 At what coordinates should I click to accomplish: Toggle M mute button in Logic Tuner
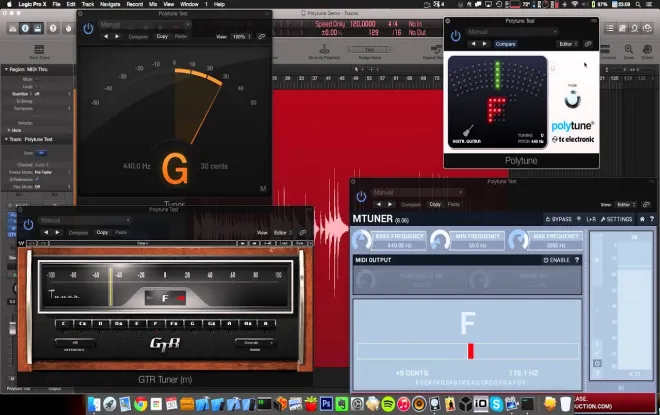tap(263, 189)
